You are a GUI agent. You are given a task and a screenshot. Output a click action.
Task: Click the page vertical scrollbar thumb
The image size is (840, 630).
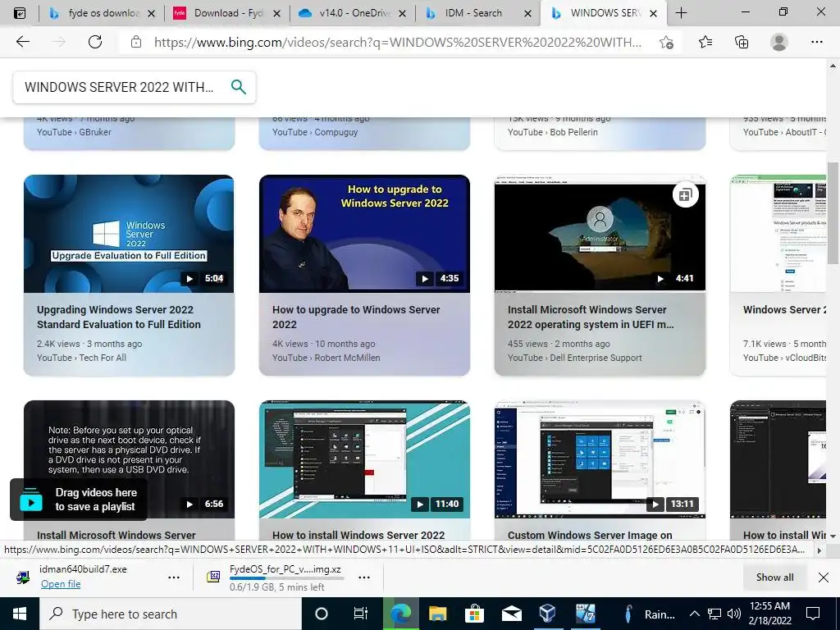pos(833,212)
